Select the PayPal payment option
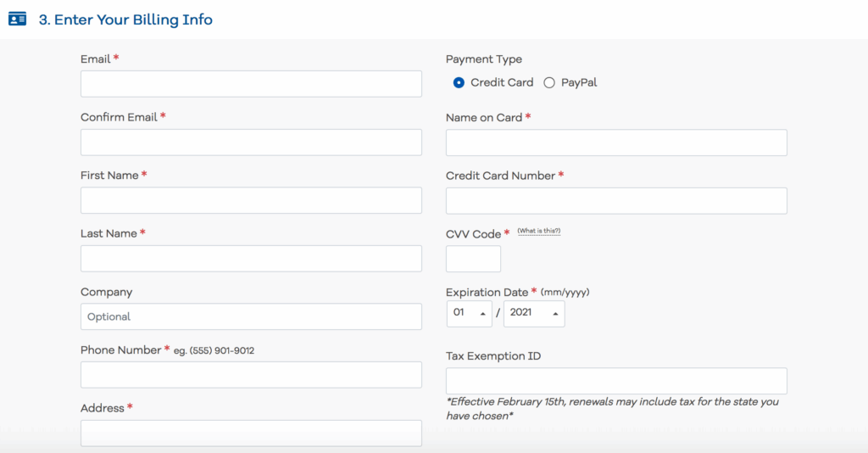This screenshot has width=868, height=453. coord(549,82)
